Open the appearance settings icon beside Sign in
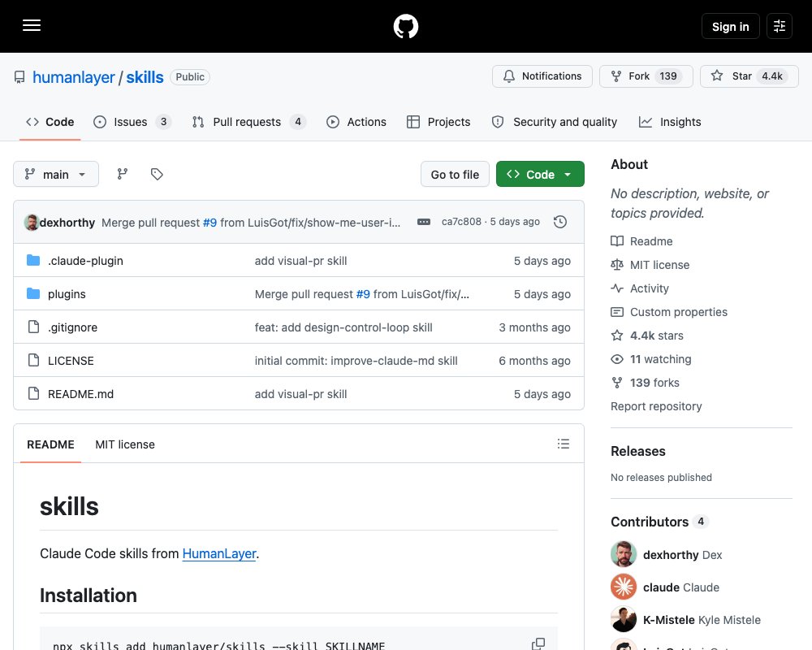The width and height of the screenshot is (812, 650). pyautogui.click(x=780, y=26)
